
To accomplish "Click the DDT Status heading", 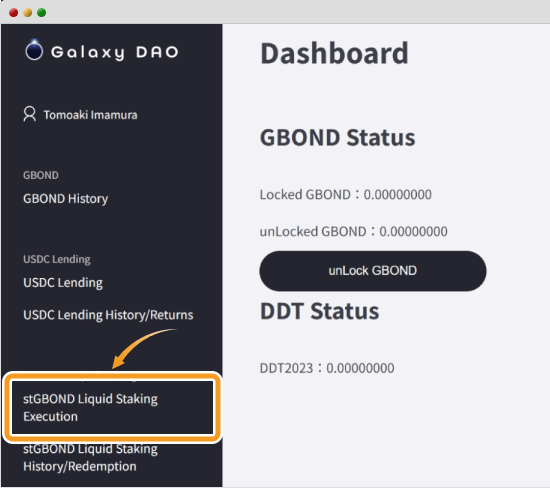I will tap(320, 311).
